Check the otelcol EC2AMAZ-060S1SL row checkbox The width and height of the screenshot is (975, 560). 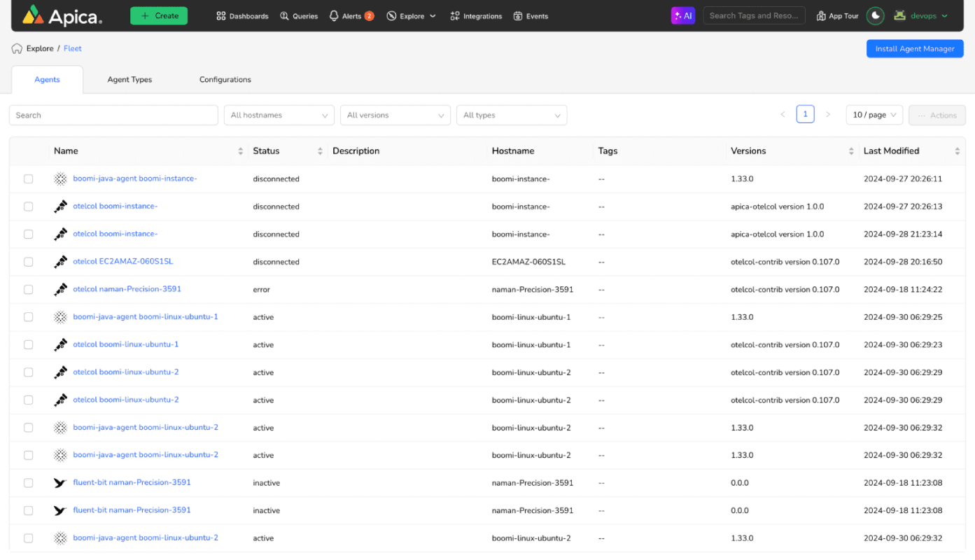tap(28, 262)
